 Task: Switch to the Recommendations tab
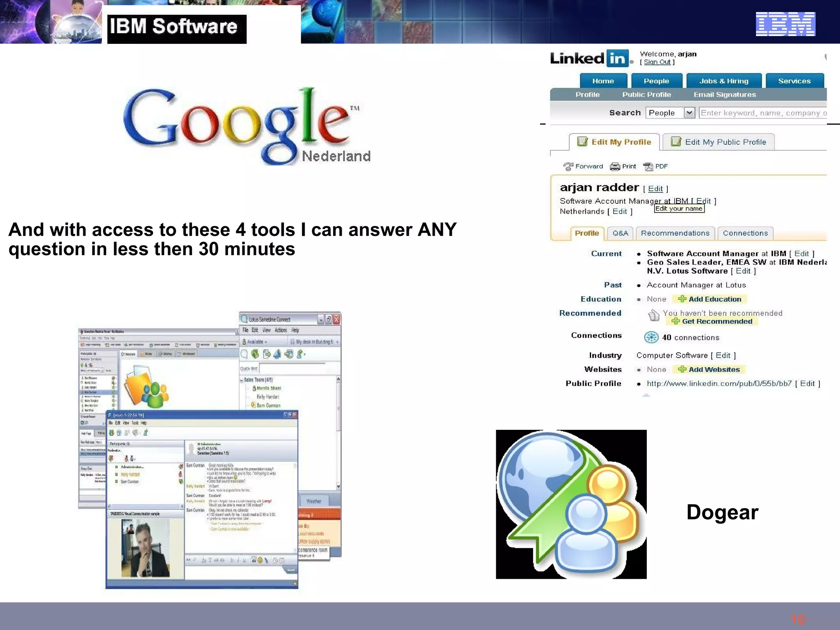click(x=675, y=233)
